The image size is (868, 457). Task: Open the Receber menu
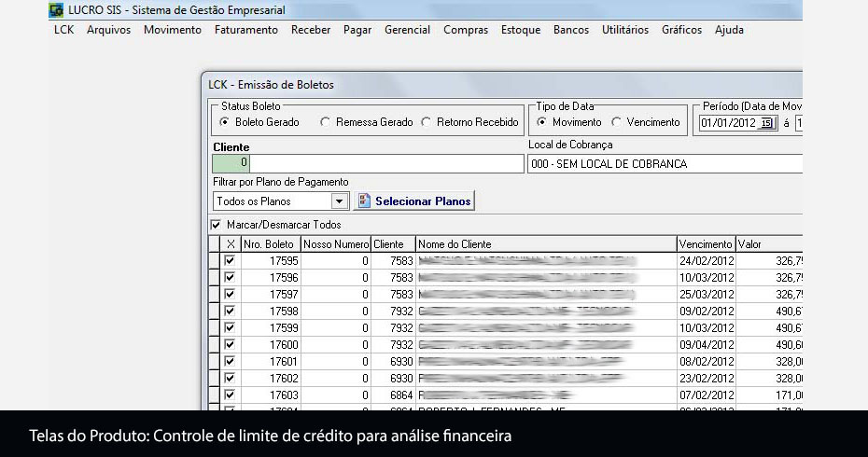pos(311,30)
